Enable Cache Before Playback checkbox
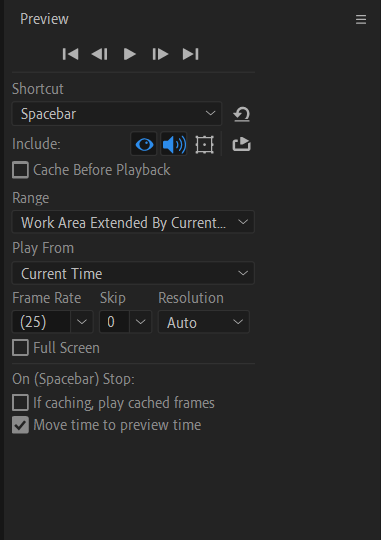The height and width of the screenshot is (540, 381). click(x=20, y=170)
